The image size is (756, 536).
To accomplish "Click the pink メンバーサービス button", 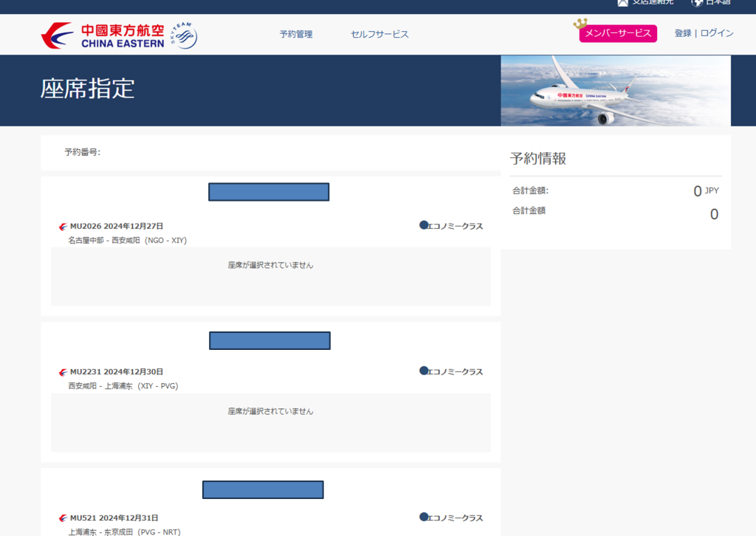I will click(618, 34).
